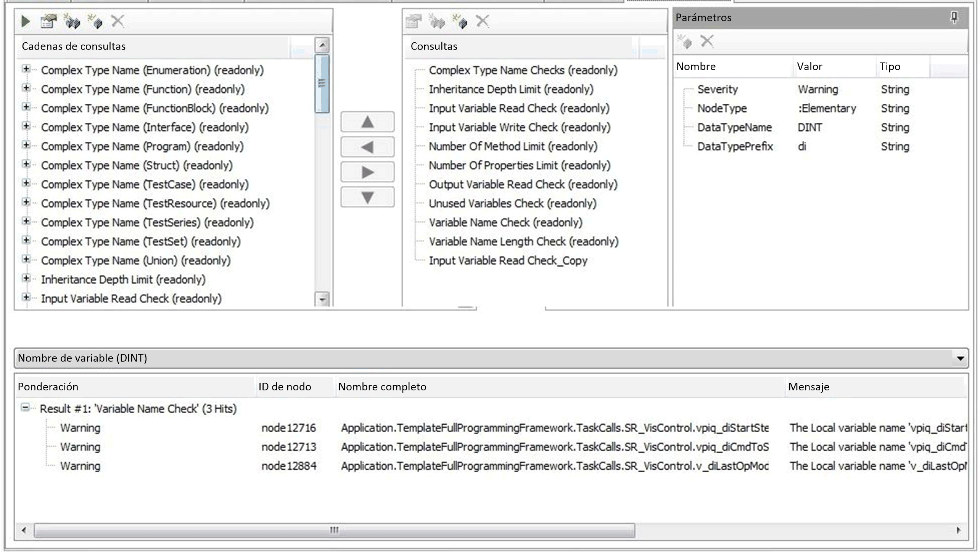This screenshot has width=980, height=552.
Task: Click the Nombre completo column header
Action: pos(560,387)
